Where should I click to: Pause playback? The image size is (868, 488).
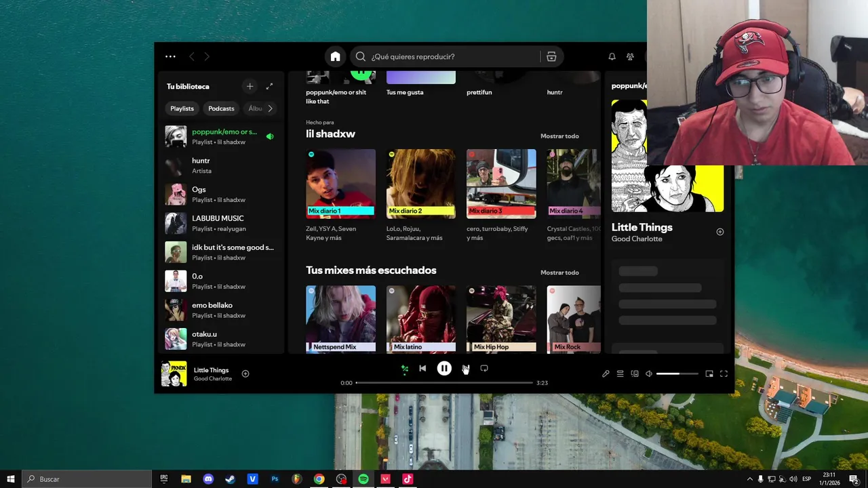[444, 369]
